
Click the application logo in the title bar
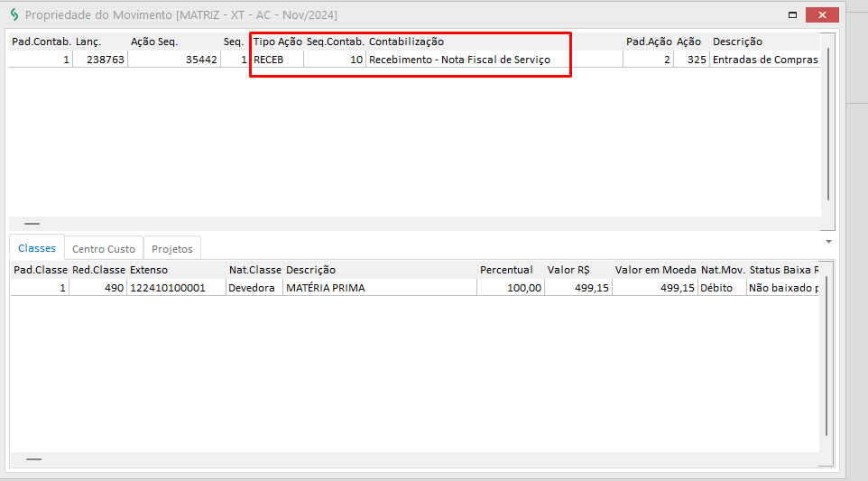tap(14, 15)
